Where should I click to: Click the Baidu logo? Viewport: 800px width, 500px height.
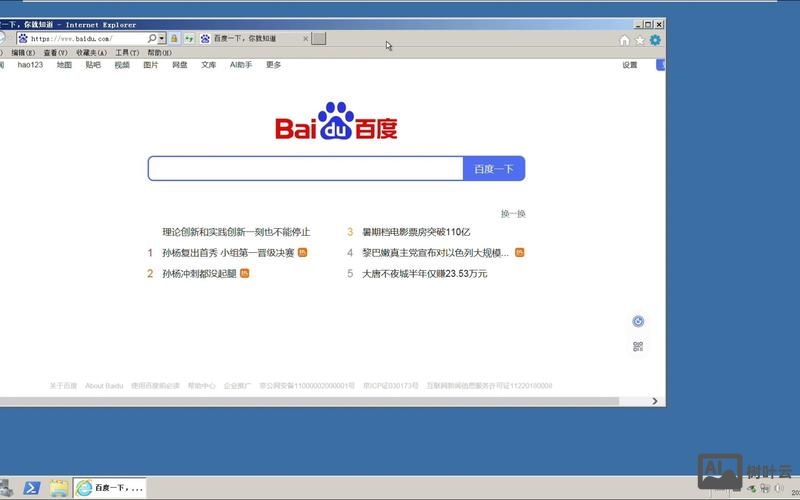336,121
